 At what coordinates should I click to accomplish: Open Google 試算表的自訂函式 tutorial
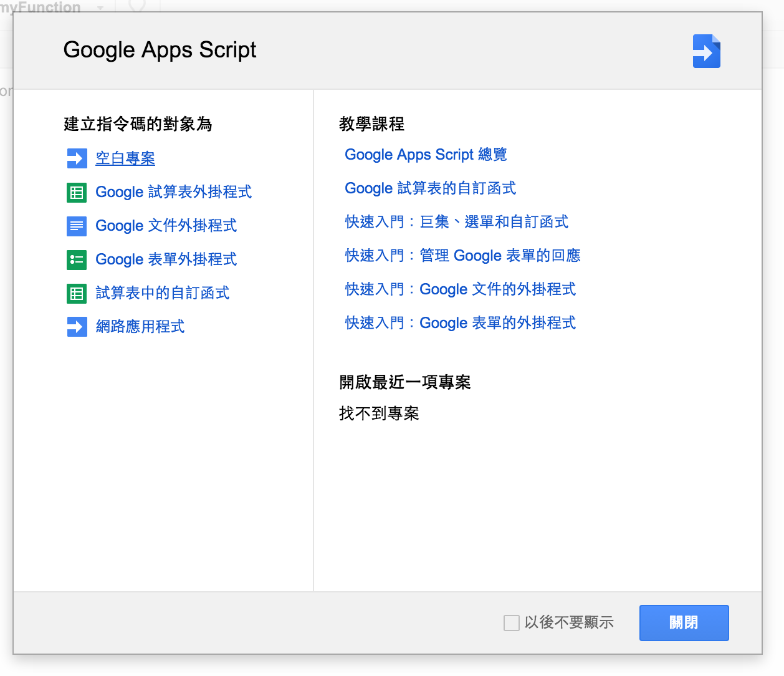coord(431,188)
